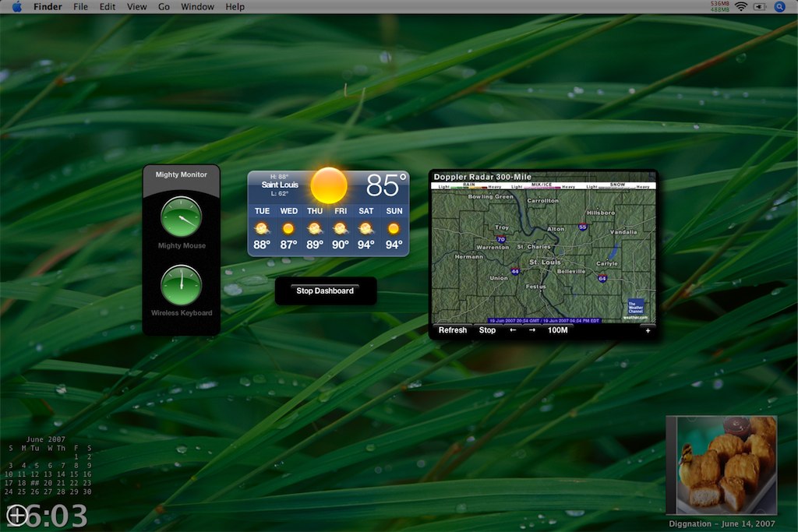Click Thursday's forecast icon
798x532 pixels.
click(x=315, y=228)
